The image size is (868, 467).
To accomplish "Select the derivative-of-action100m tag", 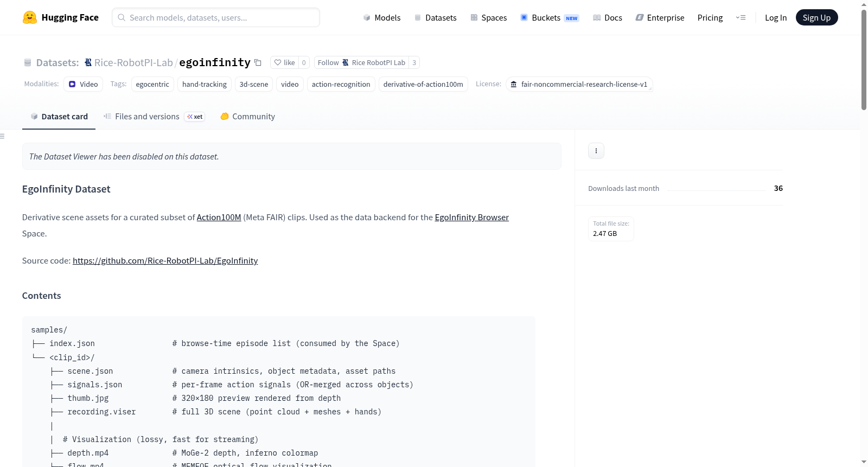I will [x=423, y=84].
